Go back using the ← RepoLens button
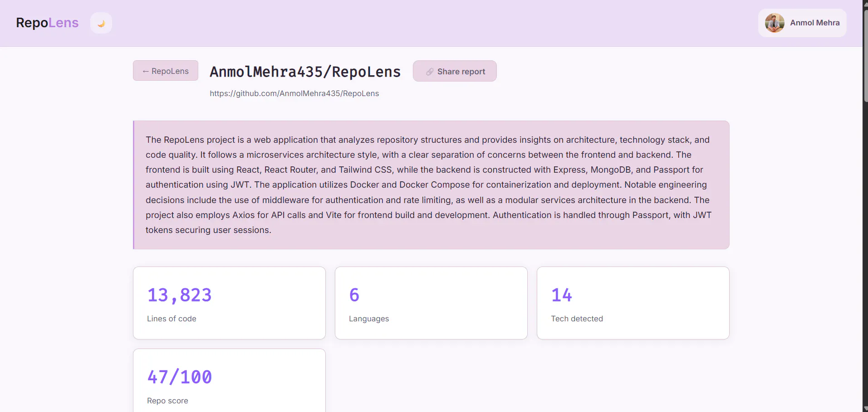The height and width of the screenshot is (412, 868). [x=166, y=71]
